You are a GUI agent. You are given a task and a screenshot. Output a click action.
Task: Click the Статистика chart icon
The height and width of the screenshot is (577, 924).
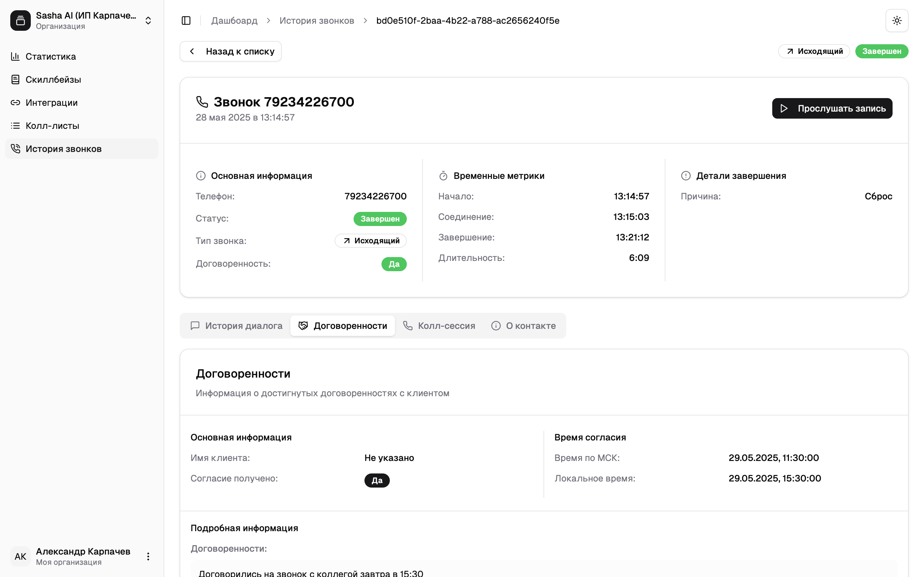(15, 56)
